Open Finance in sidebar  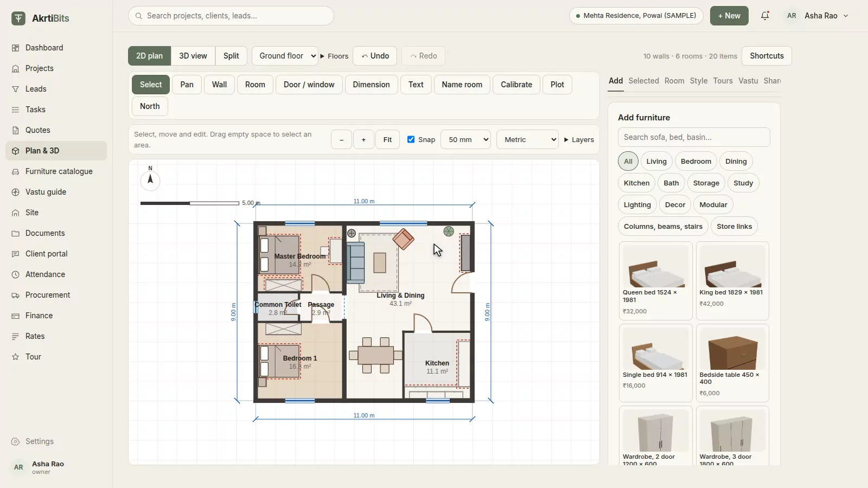coord(56,316)
